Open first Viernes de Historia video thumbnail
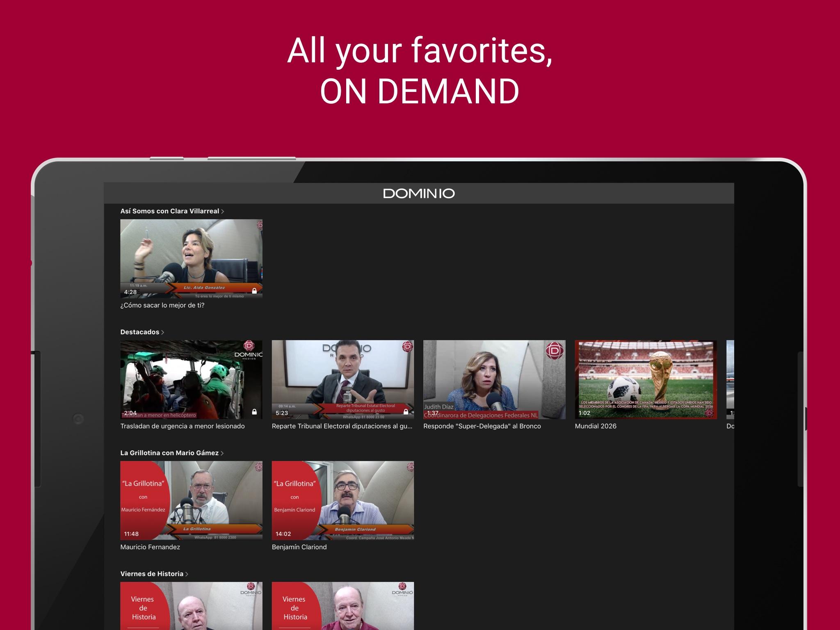The height and width of the screenshot is (630, 840). coord(191,605)
